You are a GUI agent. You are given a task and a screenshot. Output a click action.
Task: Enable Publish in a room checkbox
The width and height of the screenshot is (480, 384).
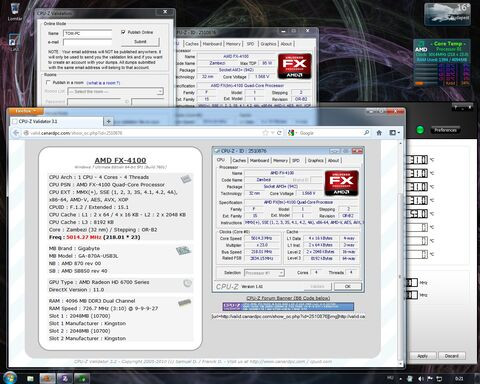coord(48,82)
